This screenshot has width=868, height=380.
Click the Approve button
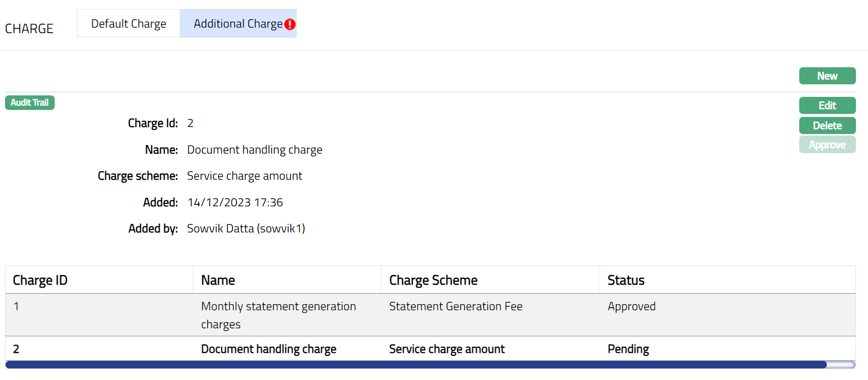click(x=827, y=145)
